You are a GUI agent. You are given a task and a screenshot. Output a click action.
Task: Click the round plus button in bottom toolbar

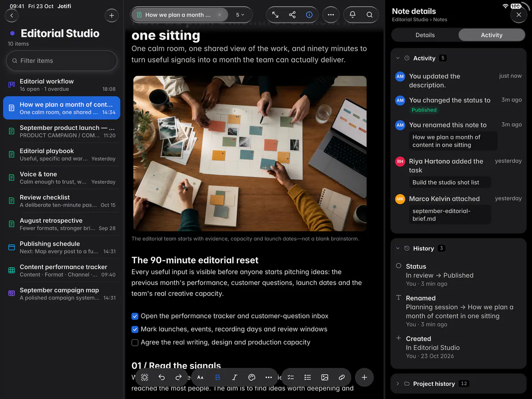tap(364, 377)
